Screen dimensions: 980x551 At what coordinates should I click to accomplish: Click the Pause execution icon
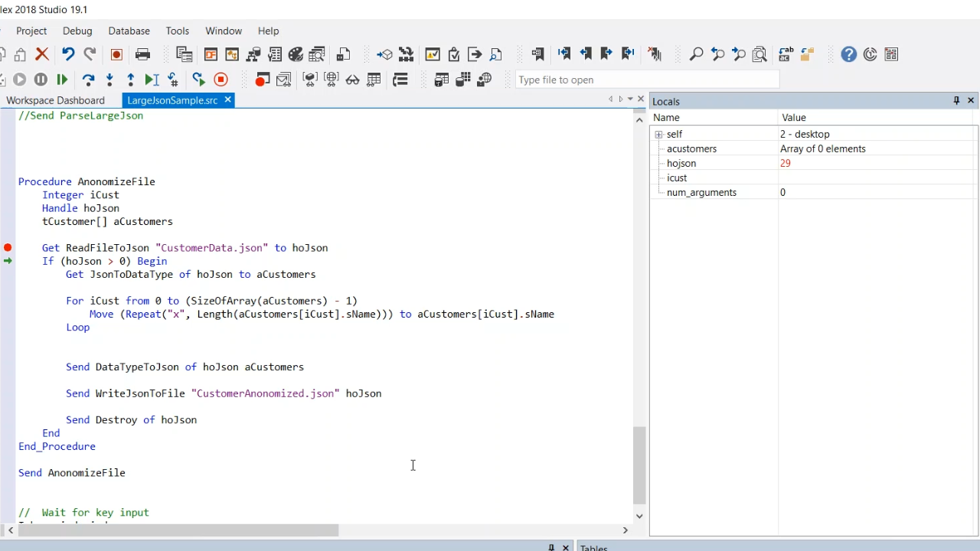click(x=41, y=80)
